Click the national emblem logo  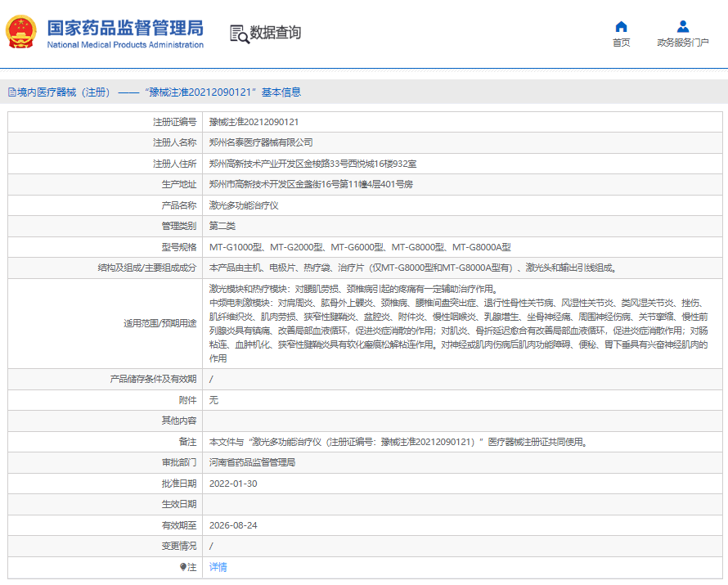pos(21,32)
